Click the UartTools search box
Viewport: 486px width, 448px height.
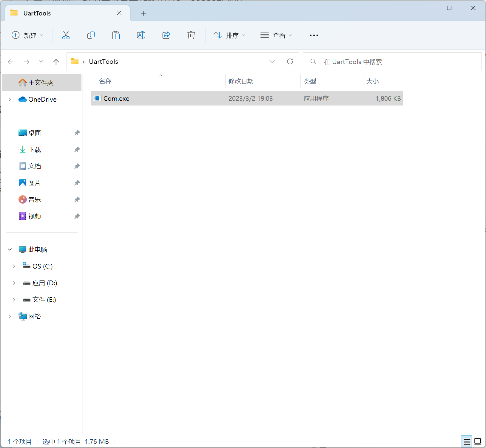[x=392, y=62]
